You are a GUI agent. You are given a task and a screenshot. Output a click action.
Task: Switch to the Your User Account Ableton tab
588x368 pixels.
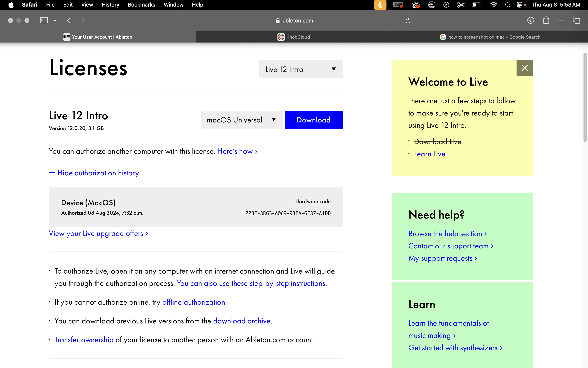[98, 37]
